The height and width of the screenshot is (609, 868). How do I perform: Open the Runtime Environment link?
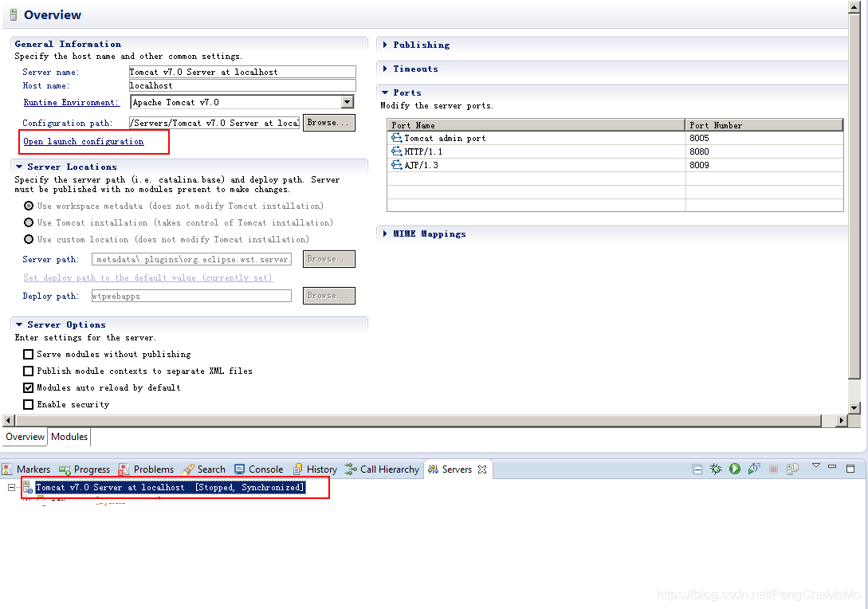point(71,102)
